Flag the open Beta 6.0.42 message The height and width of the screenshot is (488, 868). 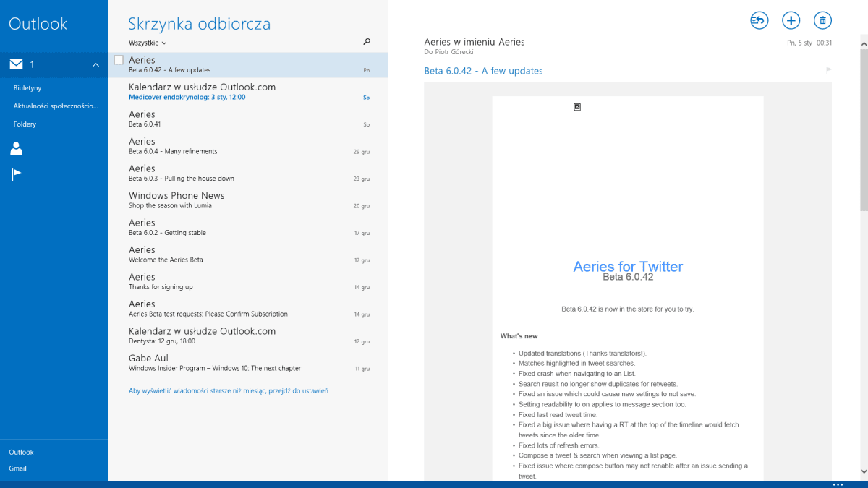pyautogui.click(x=828, y=70)
